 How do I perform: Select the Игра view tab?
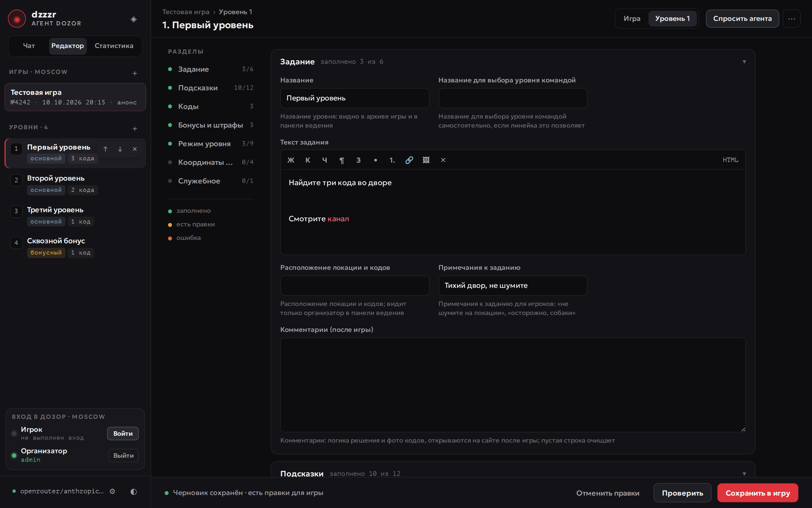coord(632,19)
